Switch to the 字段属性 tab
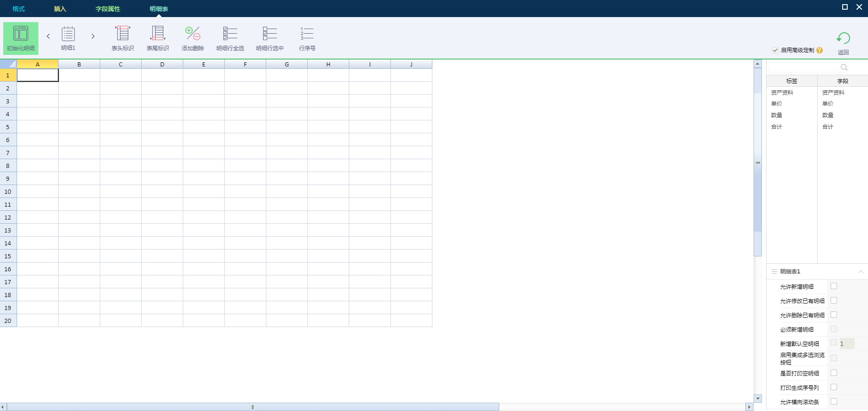The width and height of the screenshot is (868, 411). click(108, 9)
